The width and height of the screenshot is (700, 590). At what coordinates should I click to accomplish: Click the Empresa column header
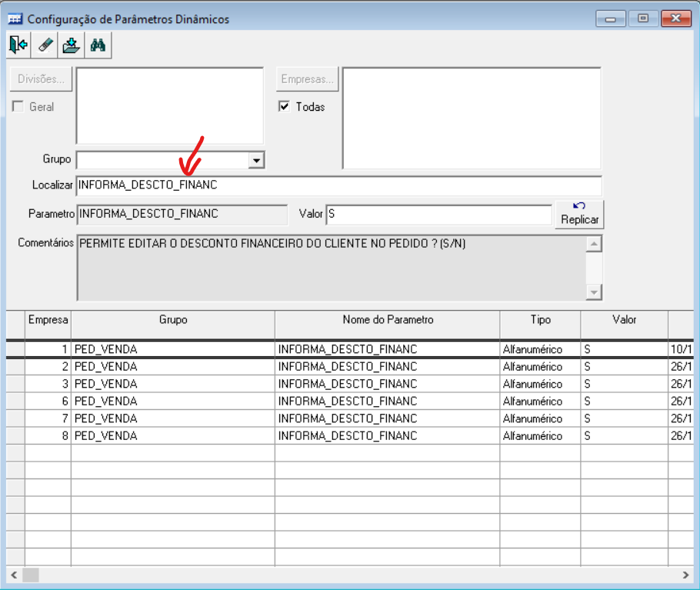coord(48,325)
